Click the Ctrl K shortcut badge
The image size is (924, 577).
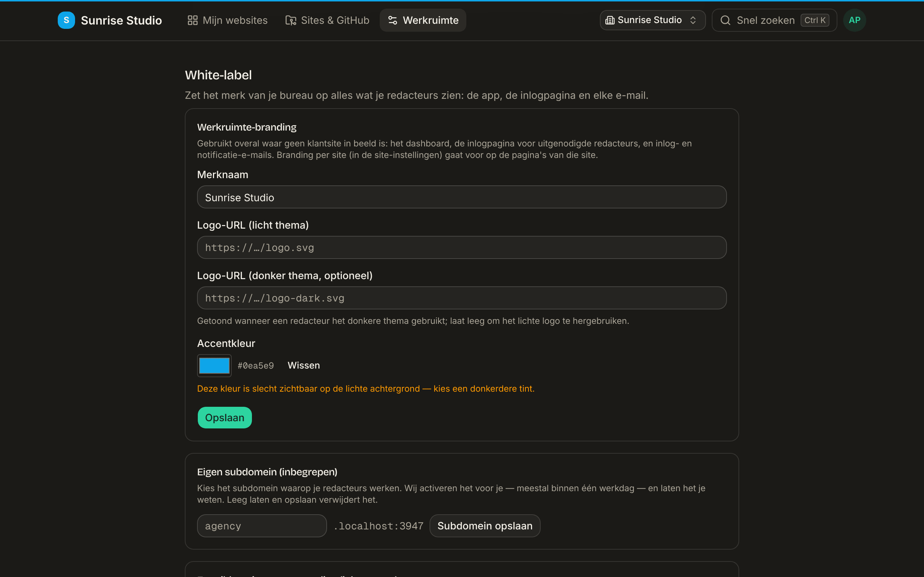814,20
